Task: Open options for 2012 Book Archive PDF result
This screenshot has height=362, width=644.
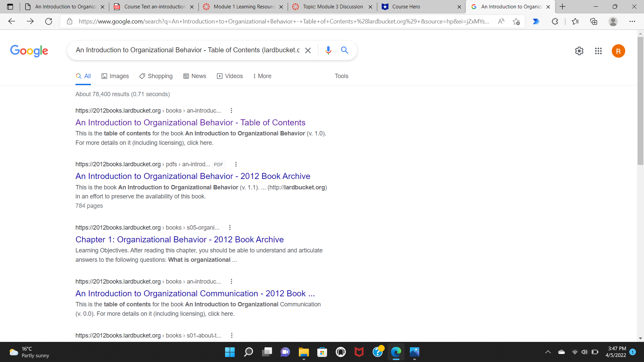Action: click(x=236, y=164)
